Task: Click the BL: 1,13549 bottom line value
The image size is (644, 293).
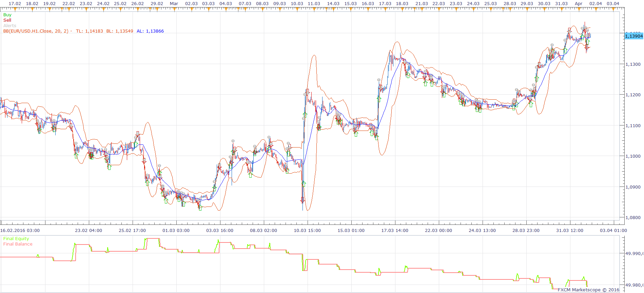Action: tap(120, 31)
